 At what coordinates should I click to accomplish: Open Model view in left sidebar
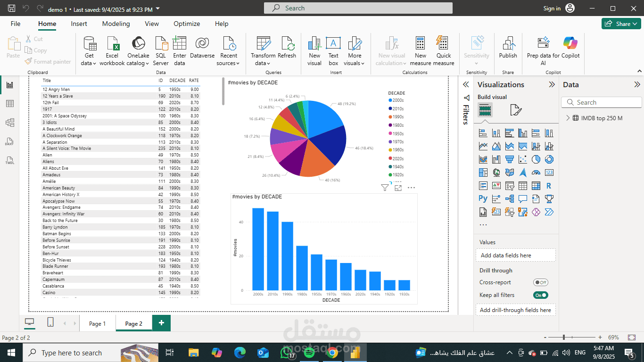pyautogui.click(x=9, y=123)
